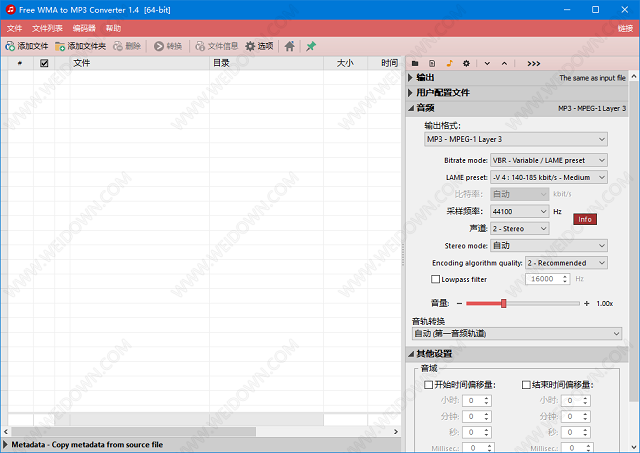Click the end offset 秒 spinner field
This screenshot has width=640, height=453.
tap(576, 432)
